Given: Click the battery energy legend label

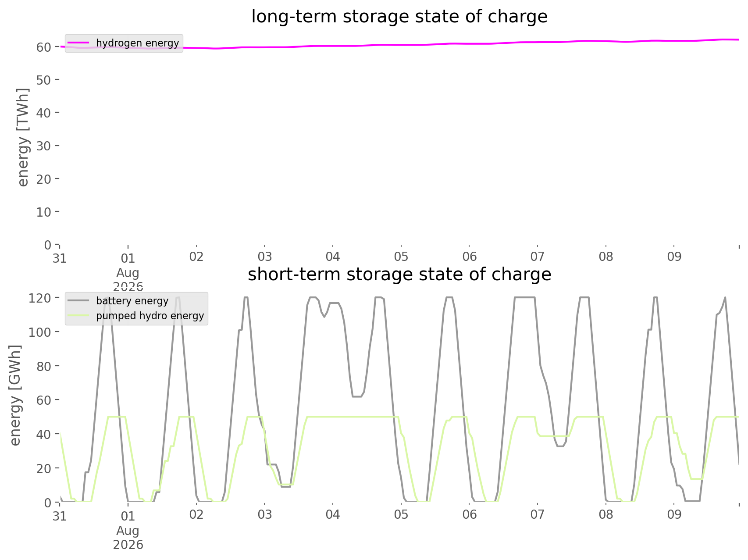Looking at the screenshot, I should pos(132,301).
